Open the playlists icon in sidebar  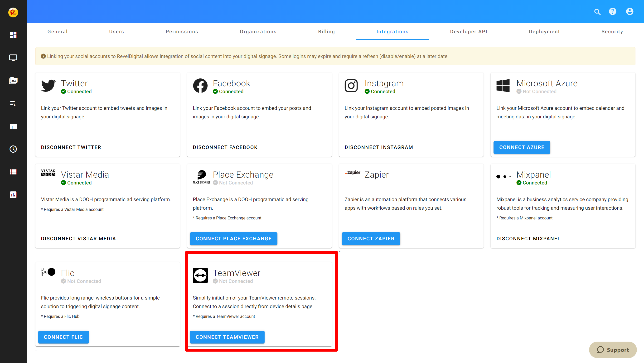click(x=13, y=103)
